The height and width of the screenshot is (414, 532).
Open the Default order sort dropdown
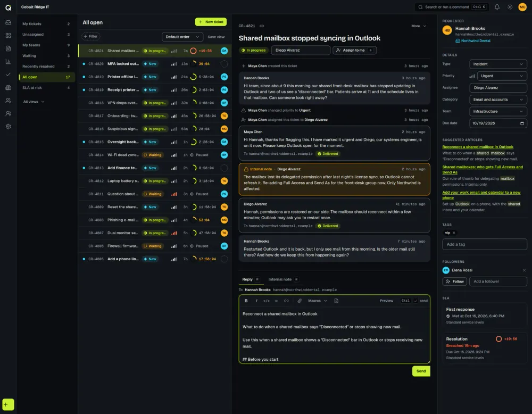pos(182,37)
